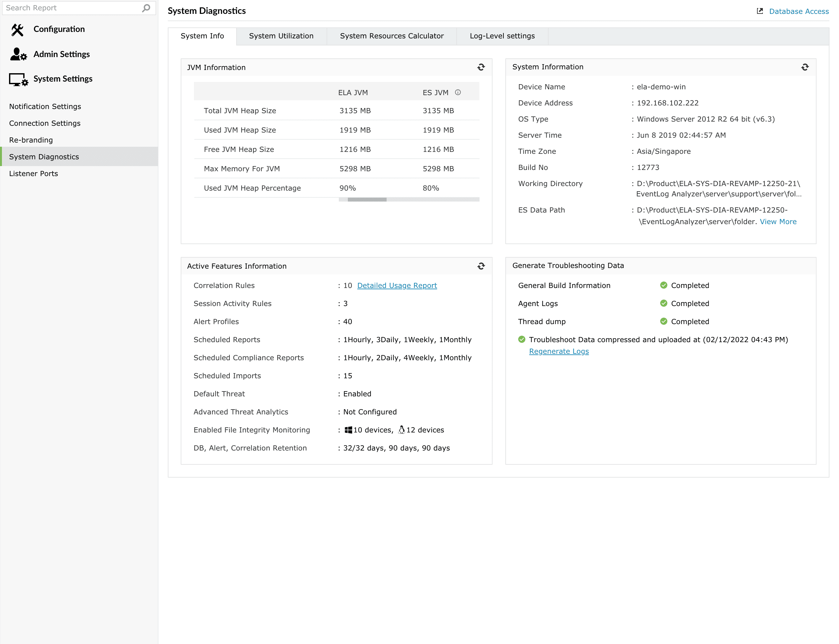Click View More for ES Data Path
The height and width of the screenshot is (644, 839).
pyautogui.click(x=778, y=222)
